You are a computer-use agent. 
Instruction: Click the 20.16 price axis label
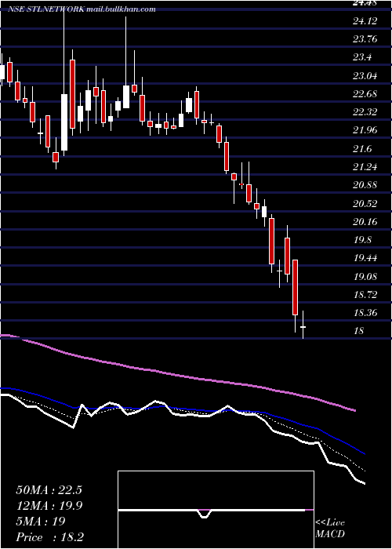[365, 222]
